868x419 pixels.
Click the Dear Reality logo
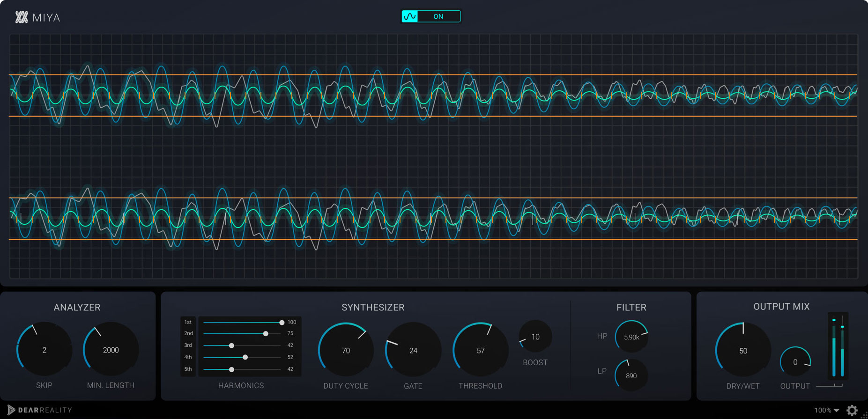click(x=40, y=410)
